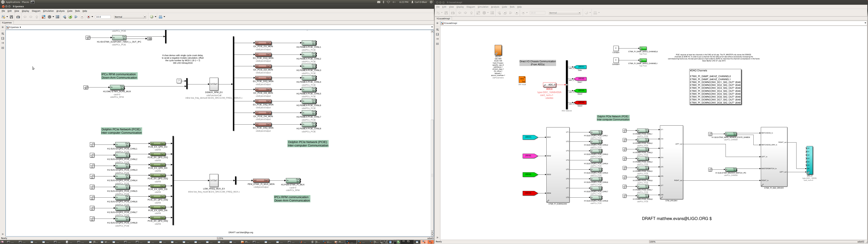Select H1:OMC-ETMX_DCPD_MUX block
This screenshot has height=244, width=868.
[x=117, y=87]
